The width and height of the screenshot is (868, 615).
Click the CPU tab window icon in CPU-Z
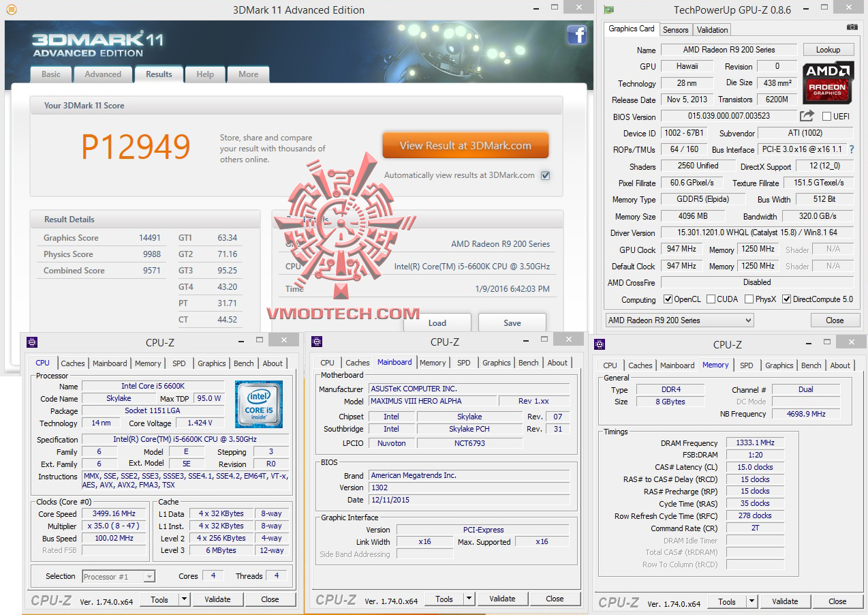pyautogui.click(x=31, y=342)
